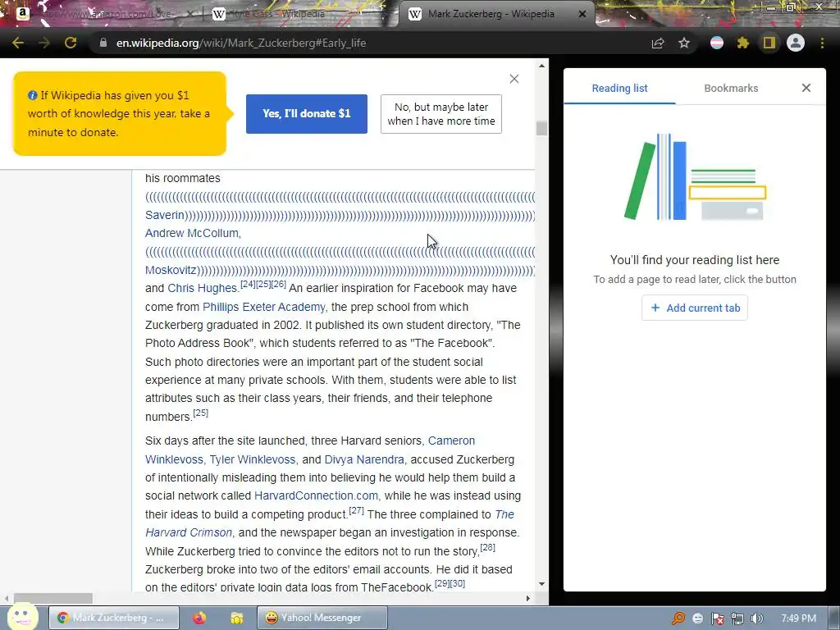The width and height of the screenshot is (840, 630).
Task: Click the vertical scrollbar thumb
Action: [x=541, y=128]
